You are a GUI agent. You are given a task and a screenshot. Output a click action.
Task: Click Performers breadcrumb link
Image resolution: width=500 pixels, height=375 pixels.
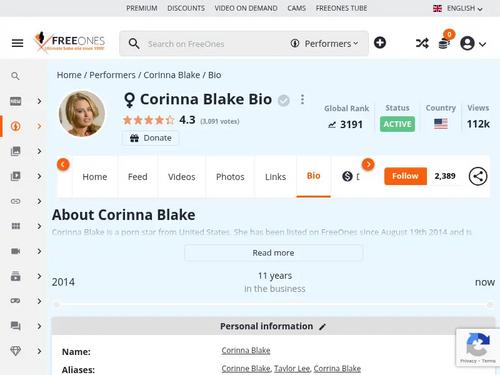tap(112, 75)
